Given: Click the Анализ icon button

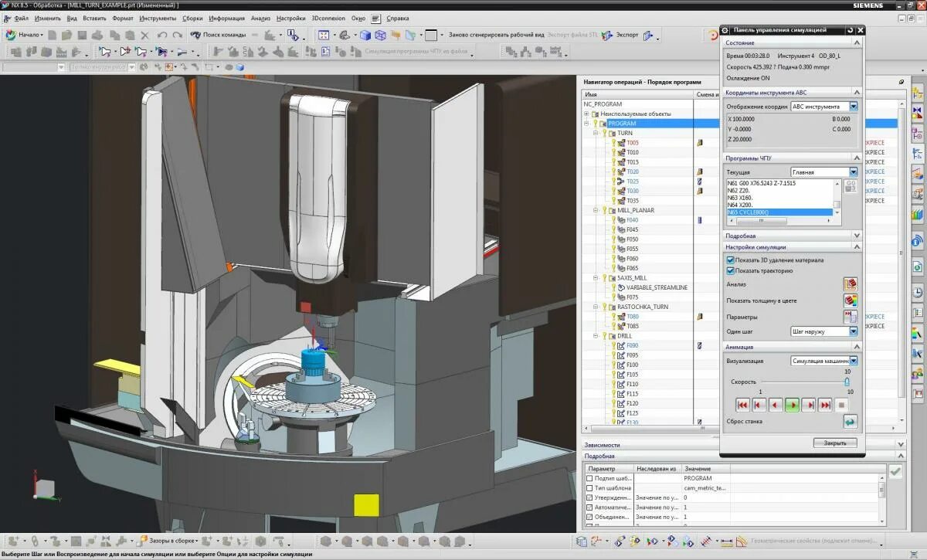Looking at the screenshot, I should [x=850, y=284].
